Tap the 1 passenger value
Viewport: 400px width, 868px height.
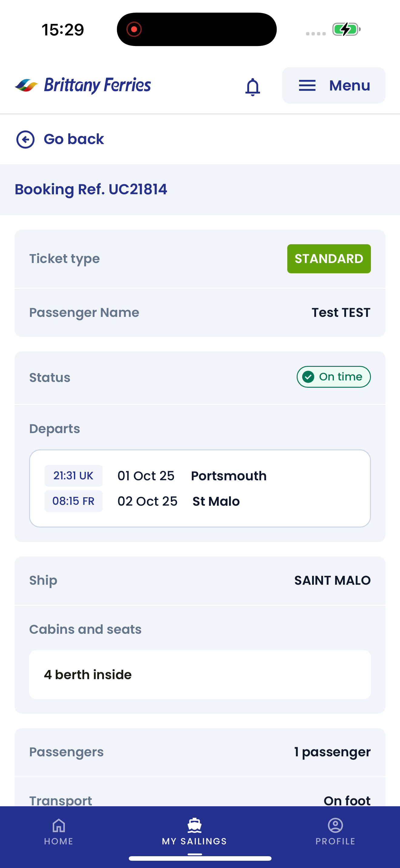(332, 752)
